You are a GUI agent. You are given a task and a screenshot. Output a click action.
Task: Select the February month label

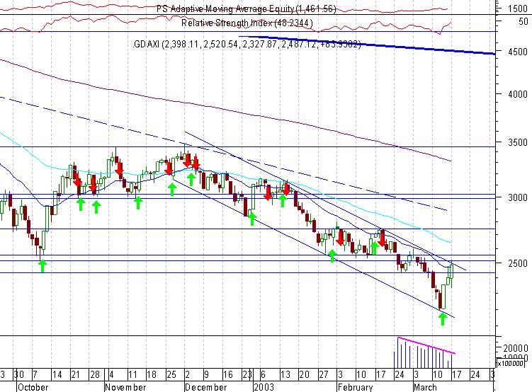tap(355, 387)
